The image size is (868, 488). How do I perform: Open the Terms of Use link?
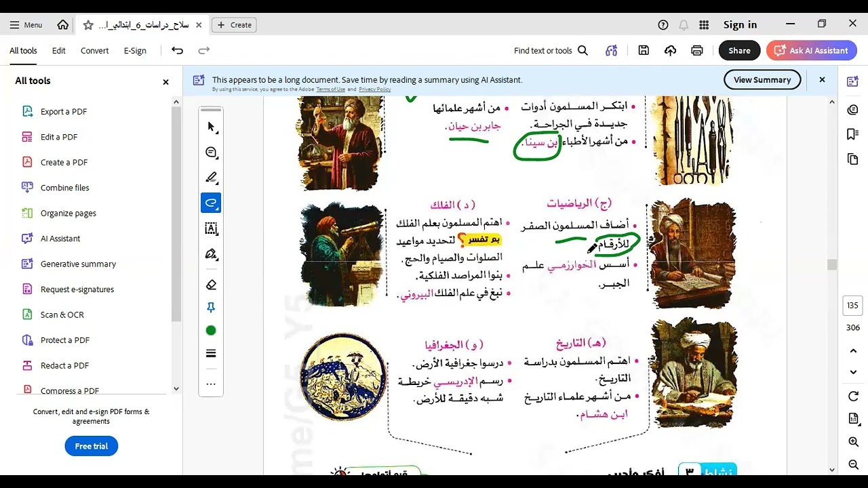[x=330, y=89]
